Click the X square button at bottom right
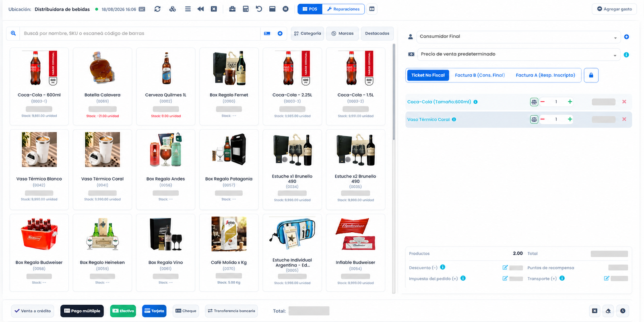Screen dimensions: 644x322 (x=595, y=311)
